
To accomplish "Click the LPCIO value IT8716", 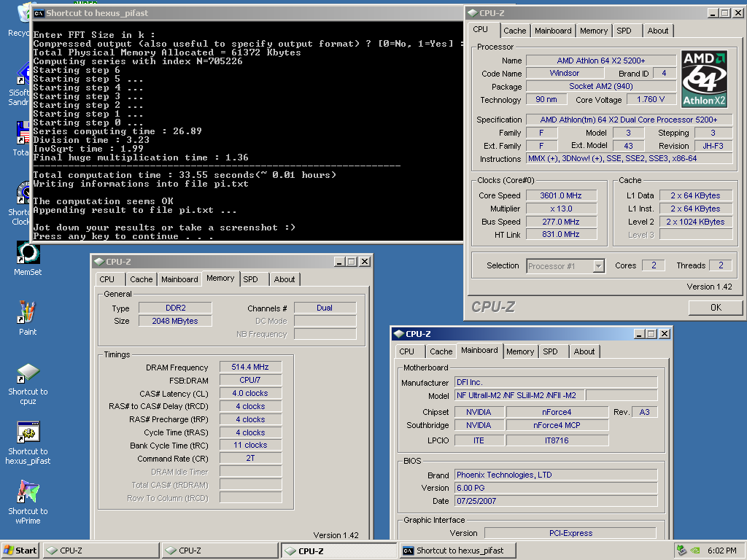I will click(x=557, y=440).
